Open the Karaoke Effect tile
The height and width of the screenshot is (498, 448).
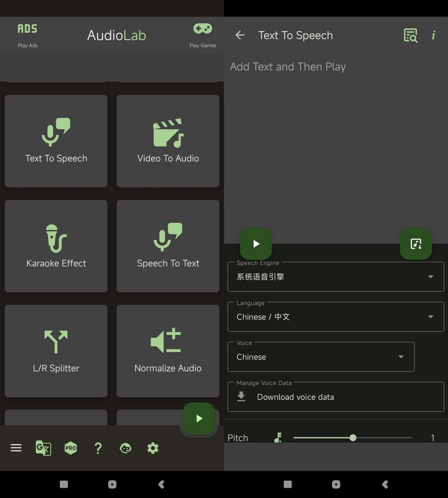click(56, 246)
